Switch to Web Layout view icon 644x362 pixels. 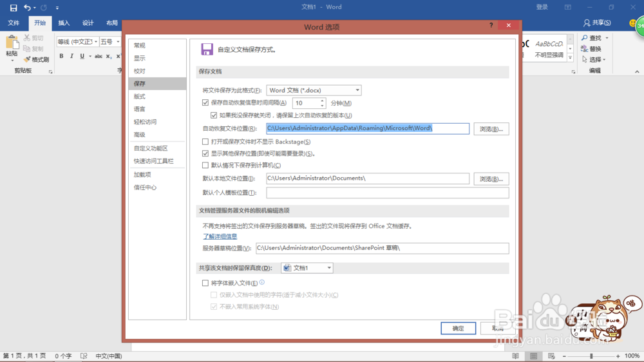click(551, 356)
